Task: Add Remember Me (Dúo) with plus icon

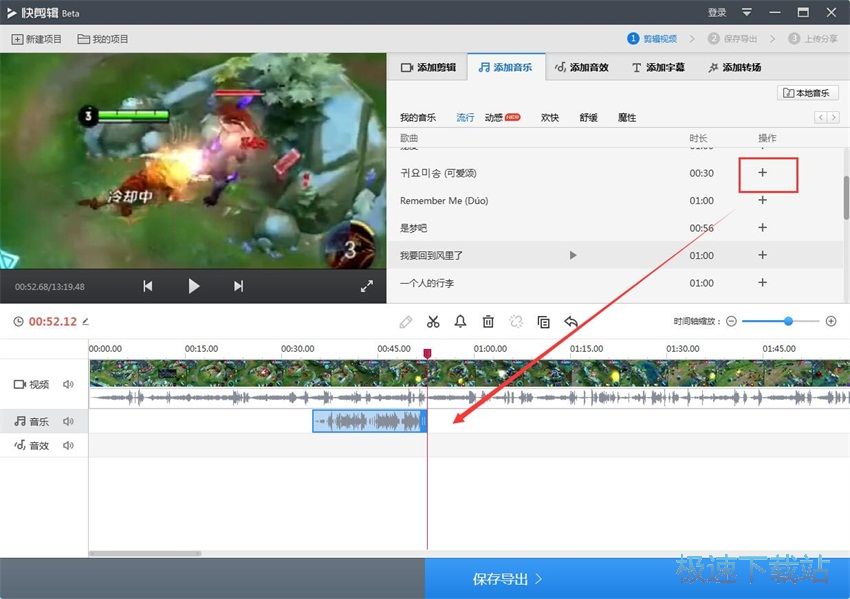Action: [x=762, y=200]
